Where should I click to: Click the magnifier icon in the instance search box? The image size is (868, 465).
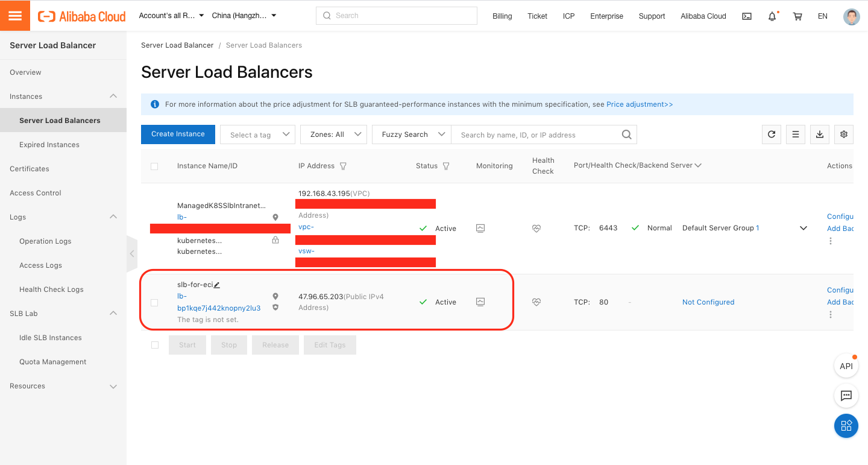627,134
